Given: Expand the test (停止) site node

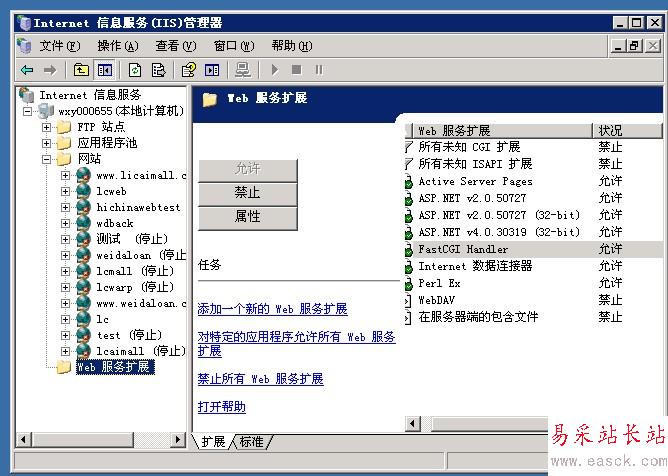Looking at the screenshot, I should point(65,335).
